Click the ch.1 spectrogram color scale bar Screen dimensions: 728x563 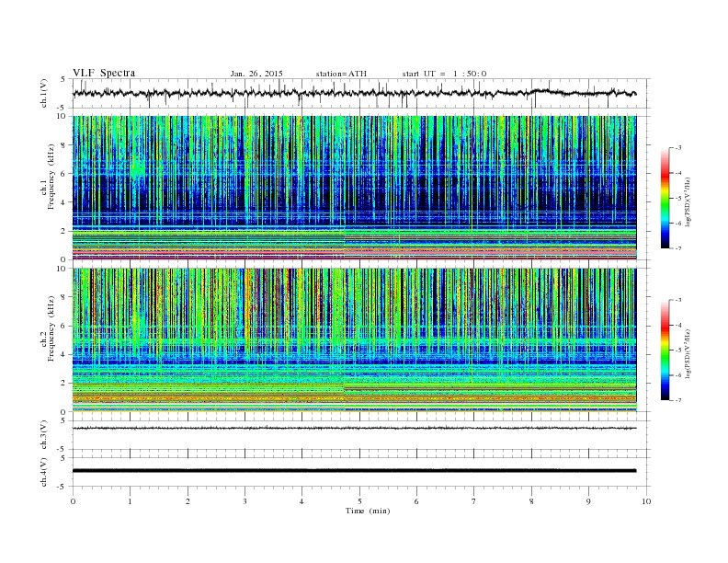tap(665, 198)
